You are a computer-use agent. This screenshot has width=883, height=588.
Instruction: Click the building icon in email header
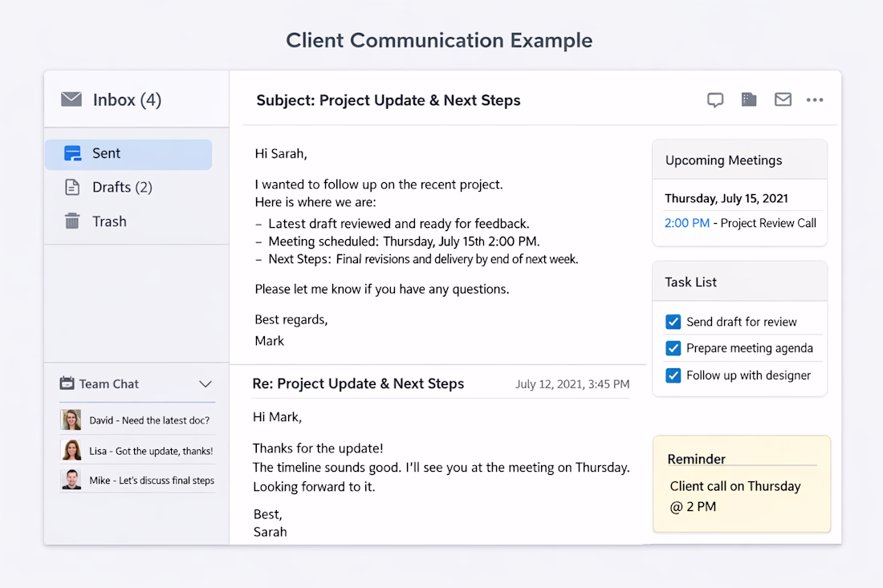[749, 99]
